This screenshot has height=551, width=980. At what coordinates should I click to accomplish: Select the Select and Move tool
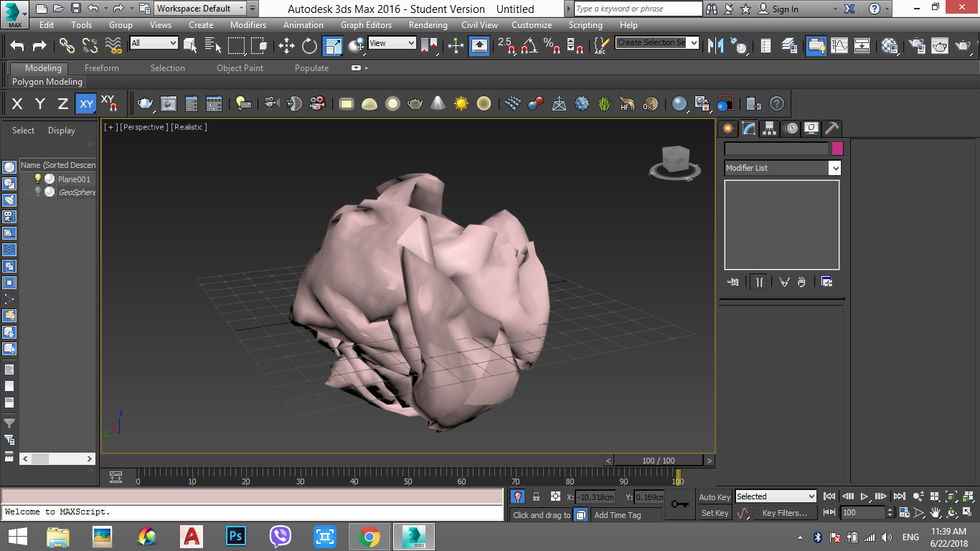click(x=286, y=46)
